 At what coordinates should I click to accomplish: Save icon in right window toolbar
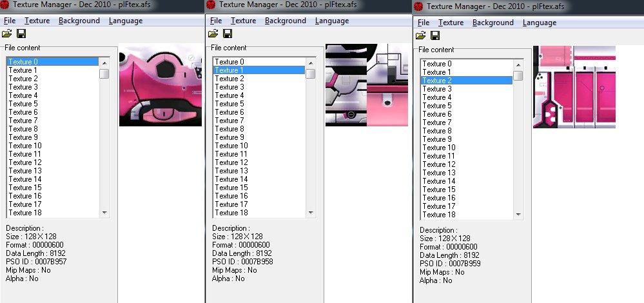point(435,35)
